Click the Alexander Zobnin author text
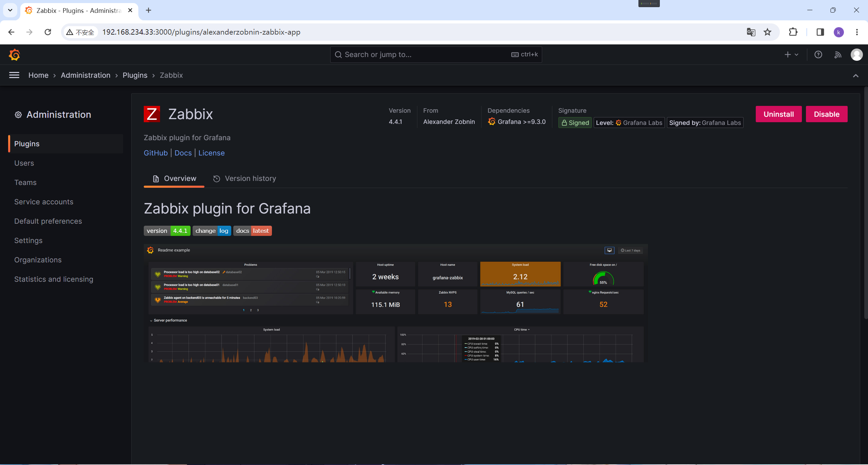The image size is (868, 465). click(449, 122)
